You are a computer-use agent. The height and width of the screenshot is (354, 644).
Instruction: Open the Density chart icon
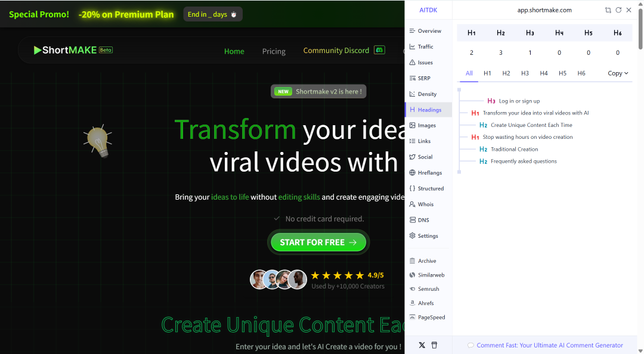413,94
